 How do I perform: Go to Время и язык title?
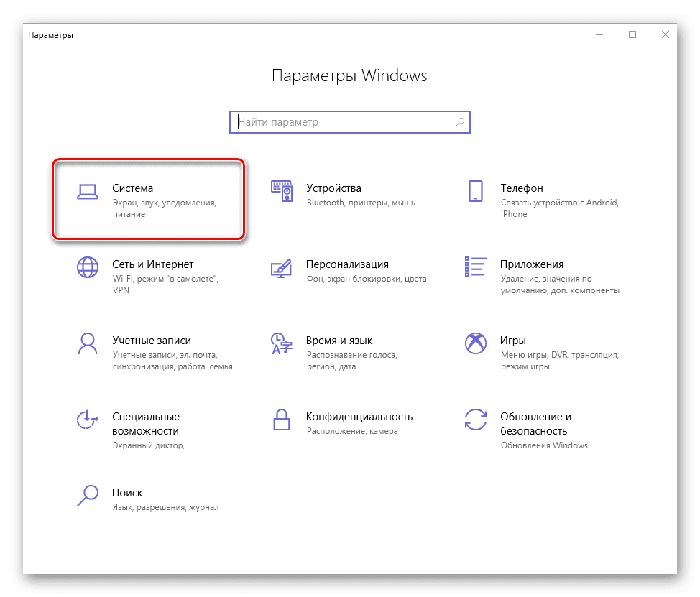click(x=339, y=341)
